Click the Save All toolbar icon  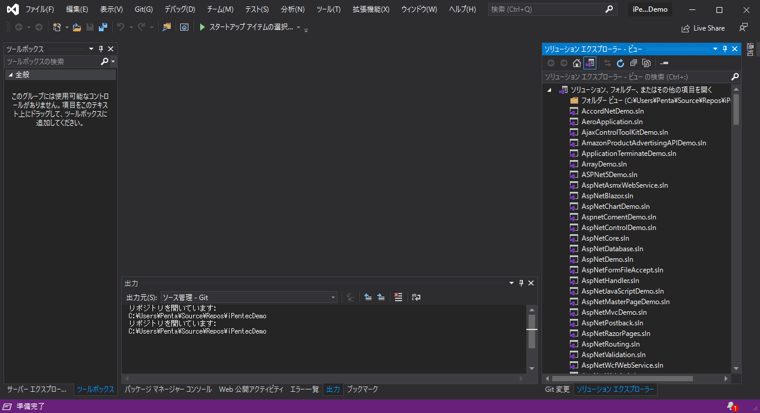click(x=103, y=28)
